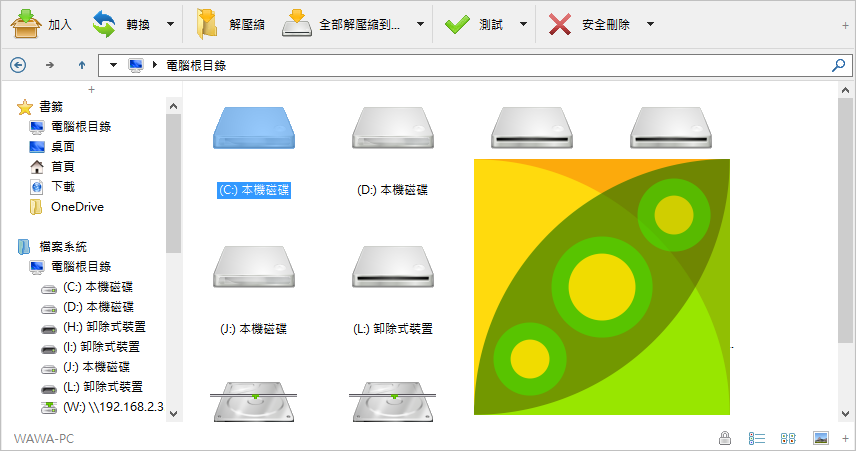
Task: Click 電腦根目錄 in the address bar
Action: (x=196, y=66)
